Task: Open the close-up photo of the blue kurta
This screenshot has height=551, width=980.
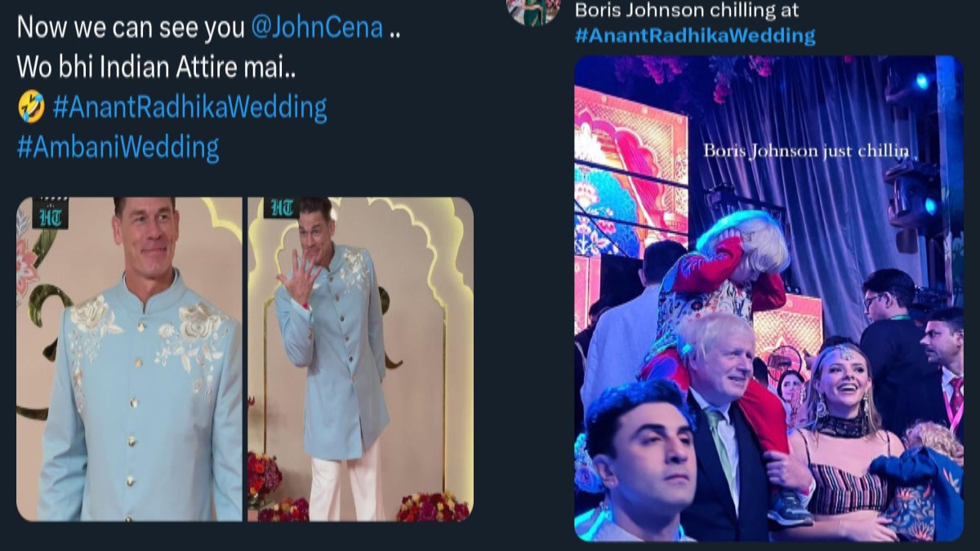Action: [x=129, y=359]
